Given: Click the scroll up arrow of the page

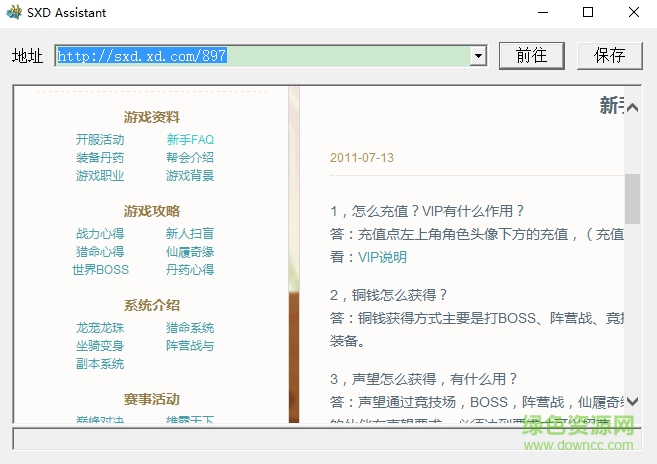Looking at the screenshot, I should [x=632, y=108].
